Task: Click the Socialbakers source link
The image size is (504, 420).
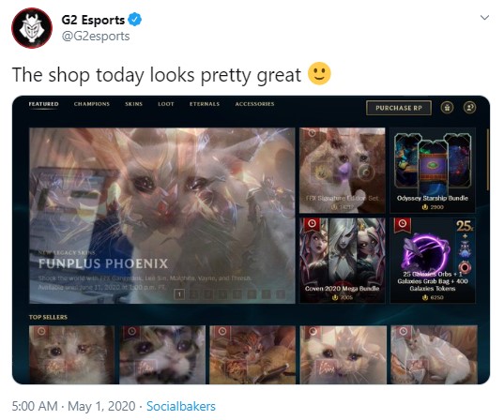Action: (x=181, y=406)
